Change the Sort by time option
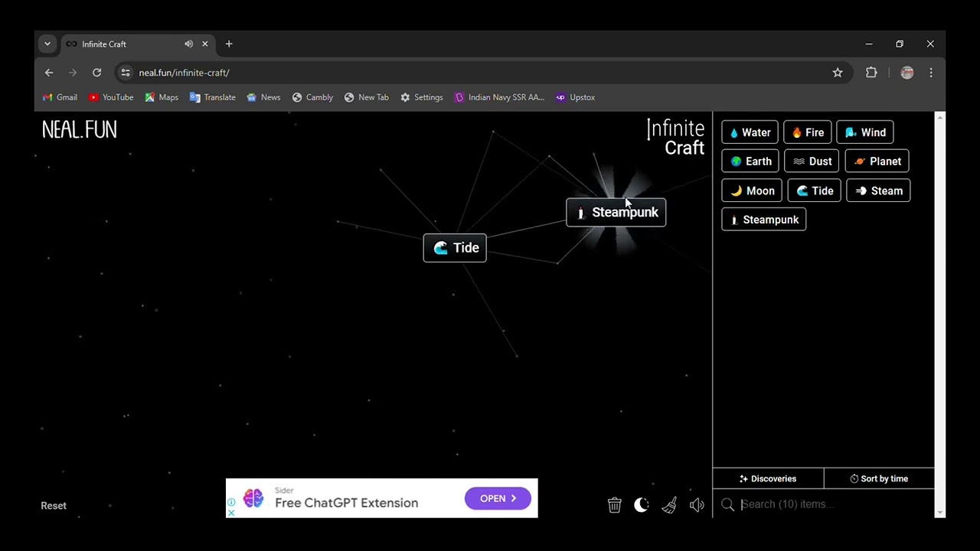This screenshot has height=551, width=980. (x=879, y=479)
